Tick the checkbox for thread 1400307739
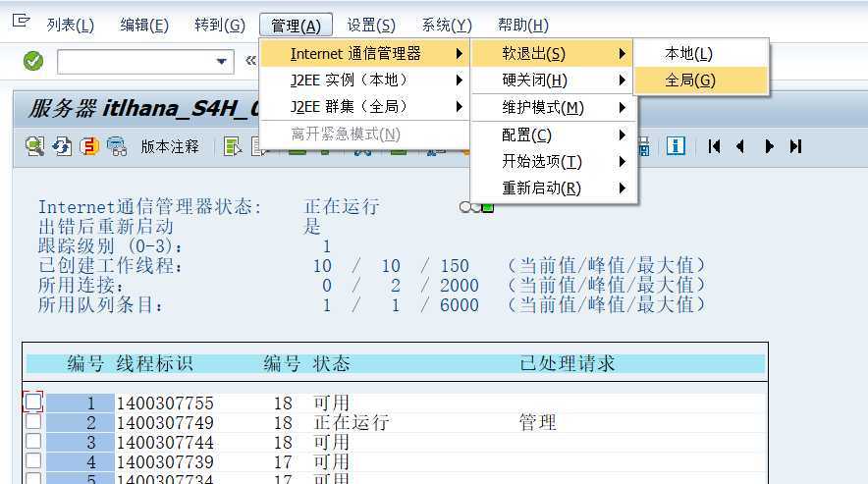868x484 pixels. click(x=33, y=460)
